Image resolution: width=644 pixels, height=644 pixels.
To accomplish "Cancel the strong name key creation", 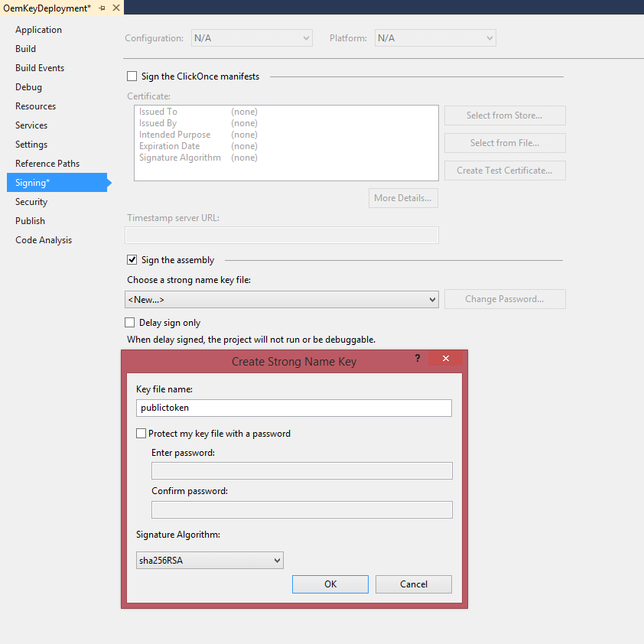I will coord(413,584).
